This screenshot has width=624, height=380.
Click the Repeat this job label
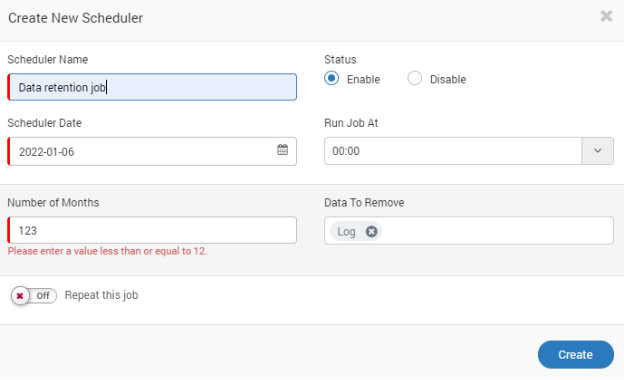coord(101,295)
